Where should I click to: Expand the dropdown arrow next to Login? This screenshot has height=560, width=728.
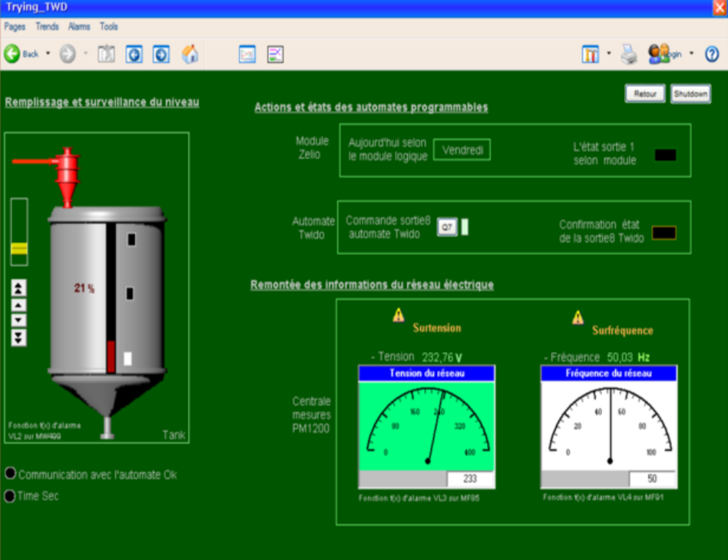click(x=691, y=54)
